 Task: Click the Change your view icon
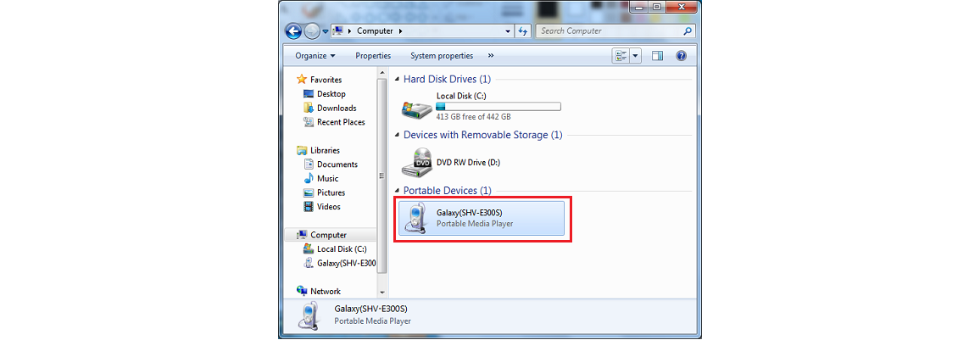[621, 56]
